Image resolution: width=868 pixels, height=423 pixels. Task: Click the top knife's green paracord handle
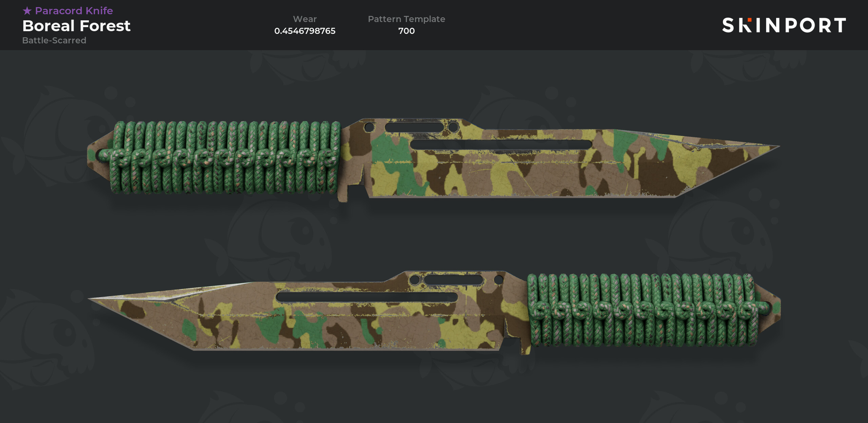pyautogui.click(x=225, y=158)
